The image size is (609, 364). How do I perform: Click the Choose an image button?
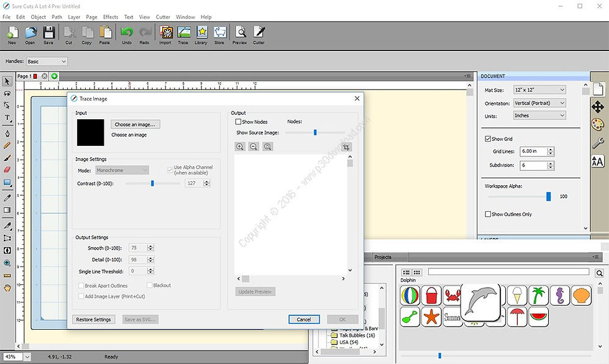click(x=135, y=125)
